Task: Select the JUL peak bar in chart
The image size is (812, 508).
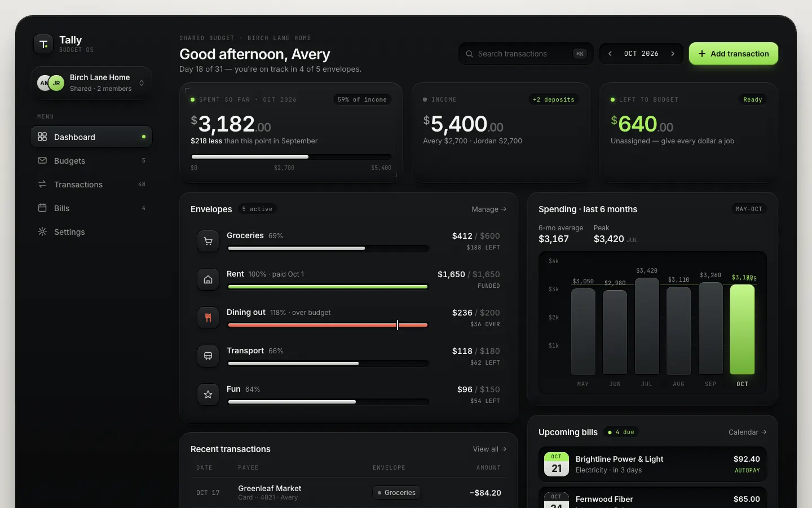Action: pyautogui.click(x=647, y=326)
